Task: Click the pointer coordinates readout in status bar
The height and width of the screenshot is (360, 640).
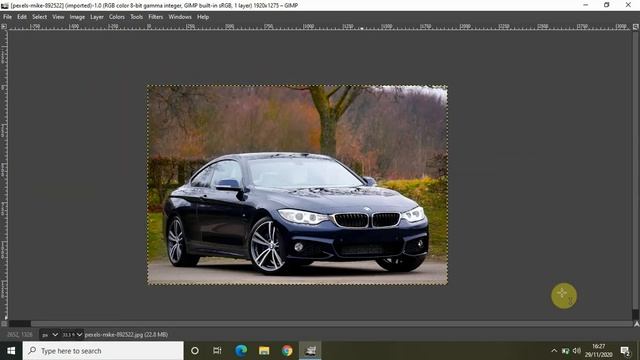Action: tap(20, 335)
